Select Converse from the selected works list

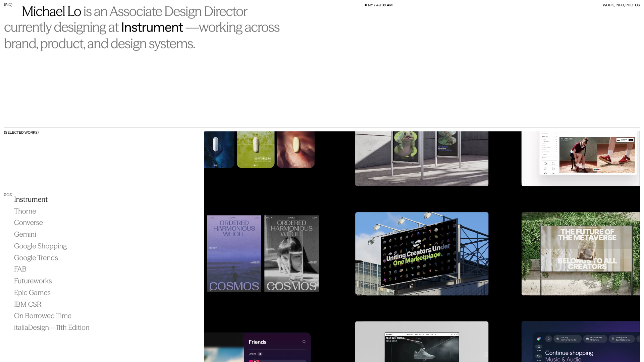click(28, 222)
